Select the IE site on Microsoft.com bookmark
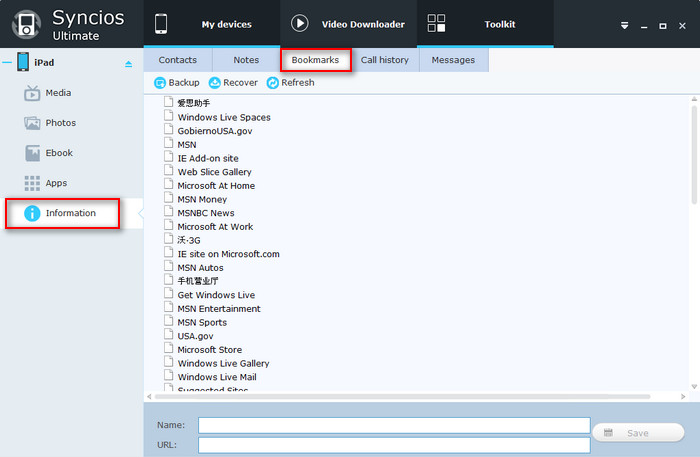 click(x=229, y=254)
